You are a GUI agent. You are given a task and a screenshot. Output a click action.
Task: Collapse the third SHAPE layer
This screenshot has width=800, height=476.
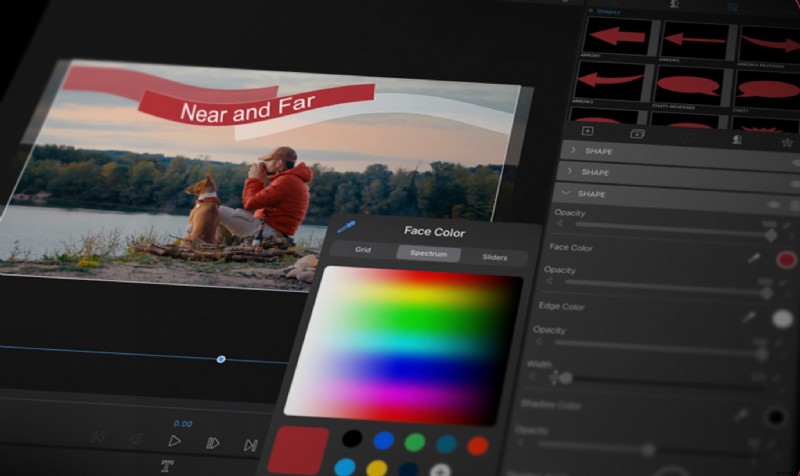[x=565, y=192]
